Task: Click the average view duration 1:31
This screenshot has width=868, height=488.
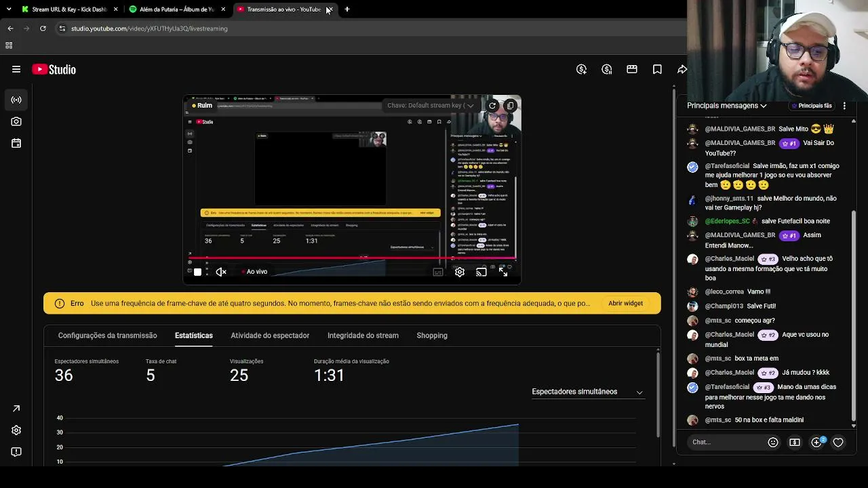Action: tap(330, 375)
